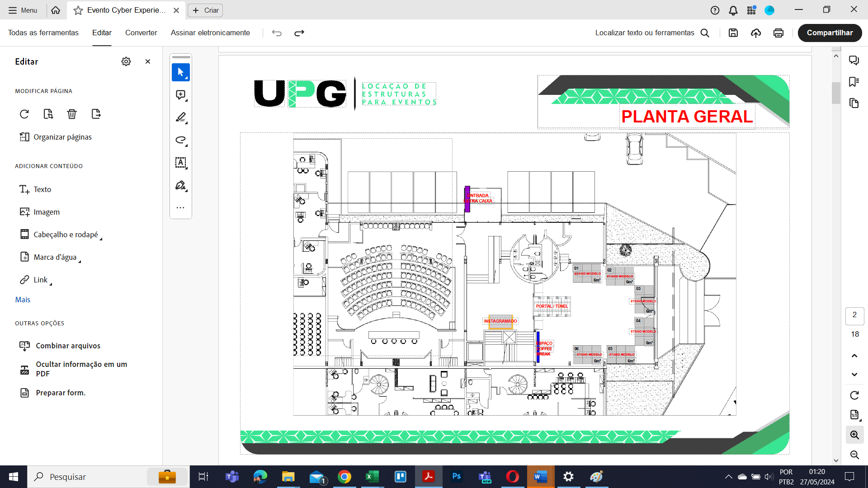The height and width of the screenshot is (488, 868).
Task: Click the print document icon
Action: click(x=778, y=33)
